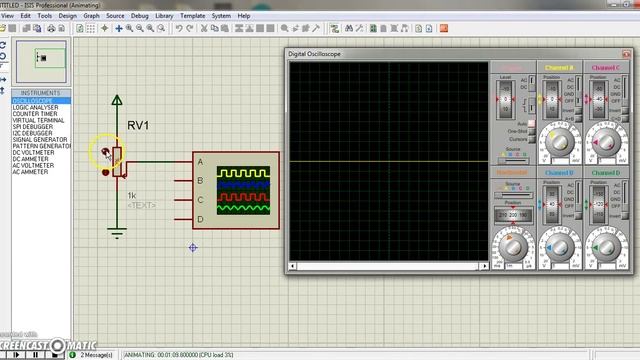Select DC VOLTMETER in instruments list
This screenshot has height=360, width=640.
33,153
